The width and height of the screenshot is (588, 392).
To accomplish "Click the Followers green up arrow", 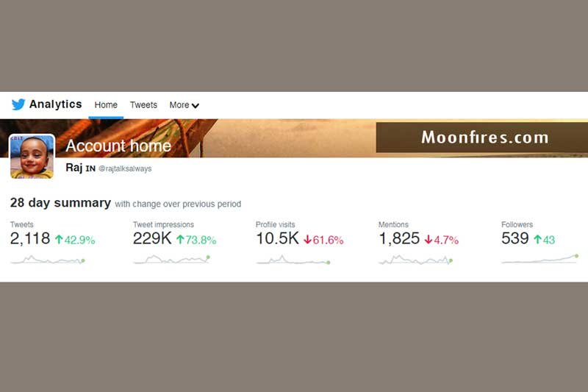I will (x=538, y=239).
